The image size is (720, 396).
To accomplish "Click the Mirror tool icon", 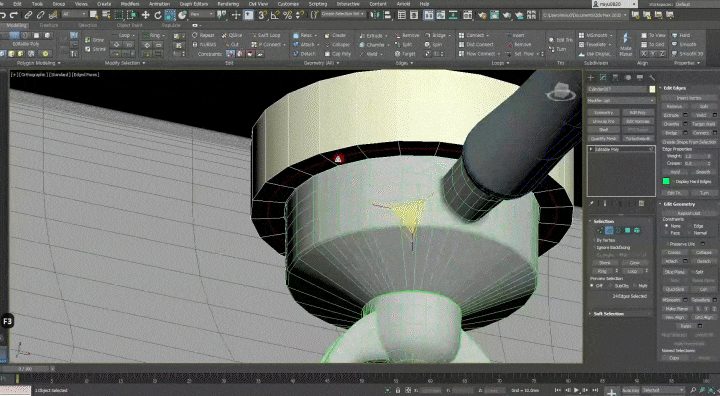I will tap(375, 15).
